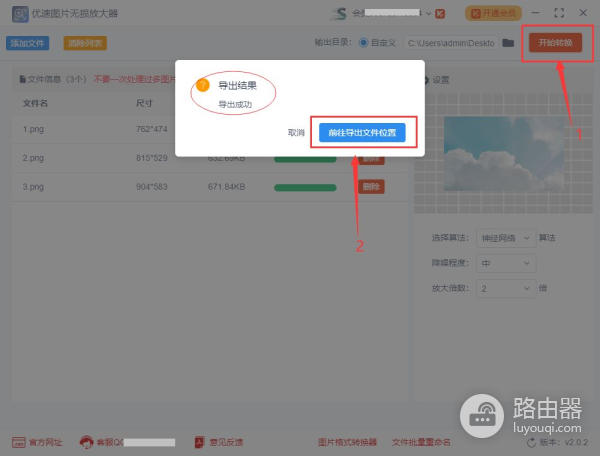
Task: Click the question icon in export dialog
Action: tap(203, 85)
